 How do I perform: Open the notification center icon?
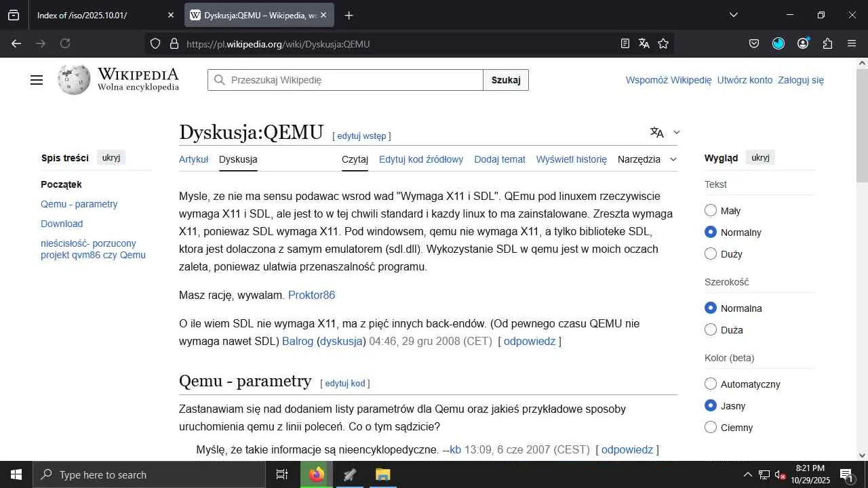pos(846,474)
